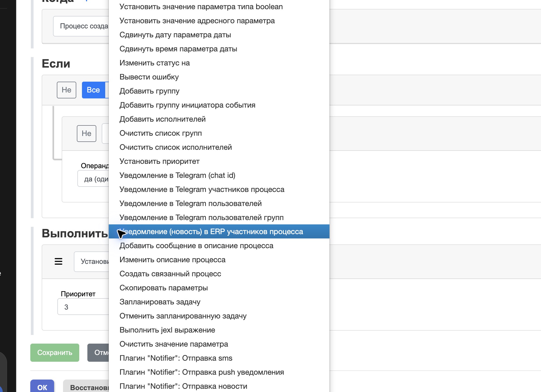Select Notifier plugin 'Отправка sms'

219,358
